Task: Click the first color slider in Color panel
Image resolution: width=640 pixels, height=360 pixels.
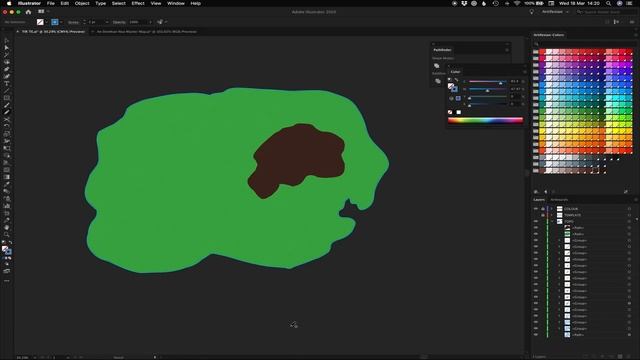Action: pyautogui.click(x=487, y=82)
